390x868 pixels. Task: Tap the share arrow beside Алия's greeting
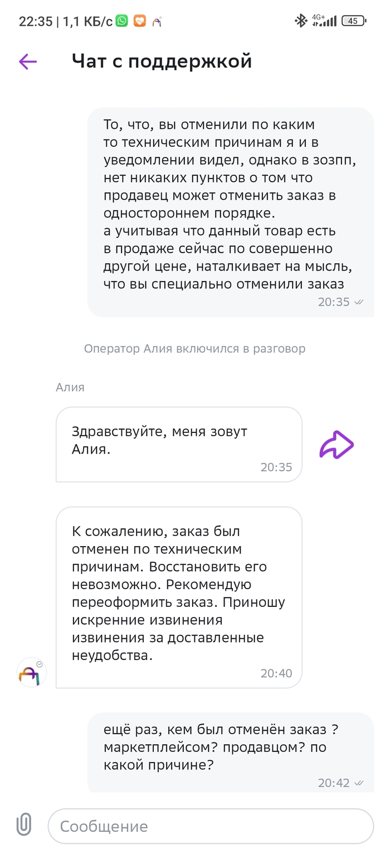337,445
